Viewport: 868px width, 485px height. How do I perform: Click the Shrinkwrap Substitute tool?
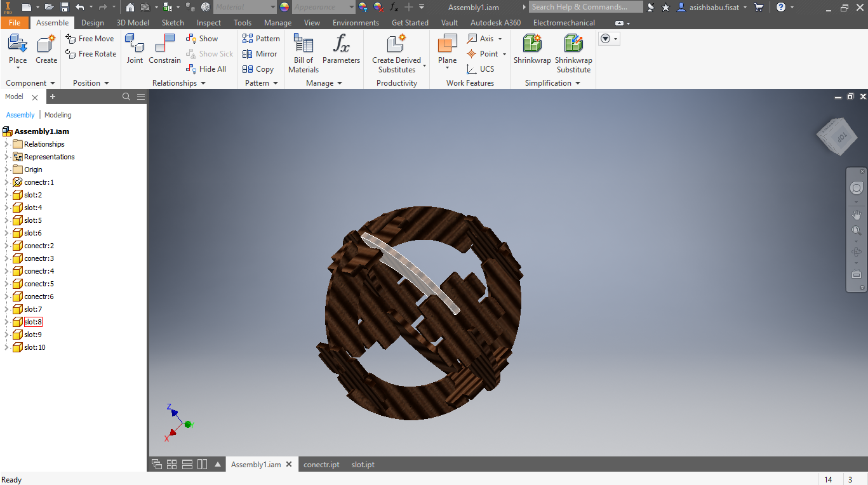coord(573,53)
